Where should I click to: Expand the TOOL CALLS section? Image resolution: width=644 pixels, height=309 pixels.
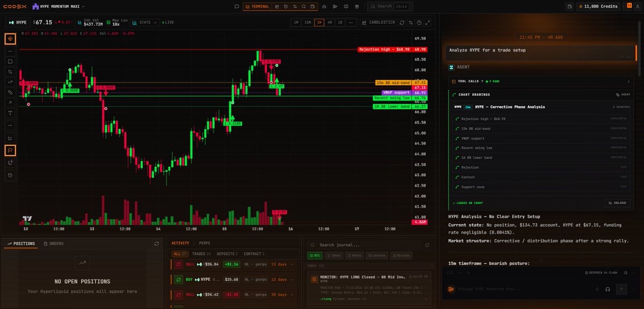(x=541, y=82)
